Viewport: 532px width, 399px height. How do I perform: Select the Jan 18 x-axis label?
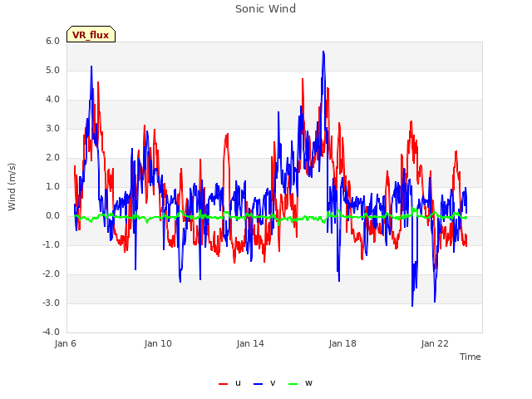pos(342,343)
